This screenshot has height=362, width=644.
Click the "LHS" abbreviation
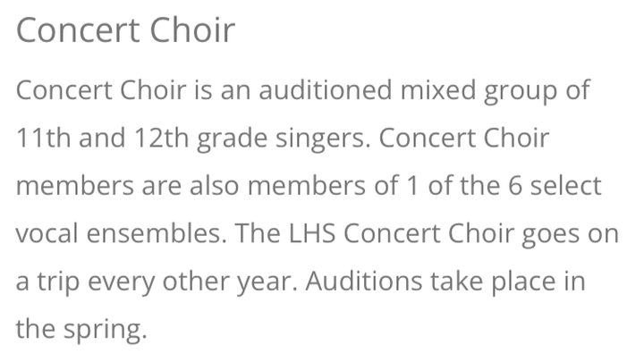coord(312,233)
